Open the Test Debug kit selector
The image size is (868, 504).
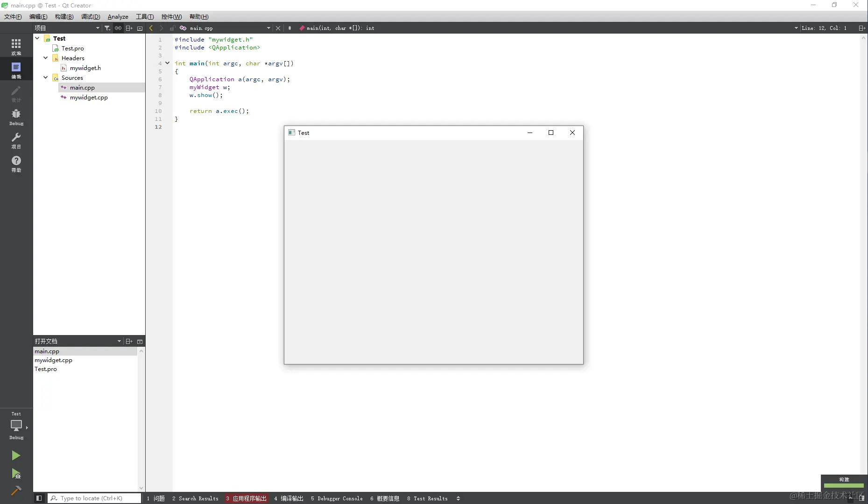point(16,426)
